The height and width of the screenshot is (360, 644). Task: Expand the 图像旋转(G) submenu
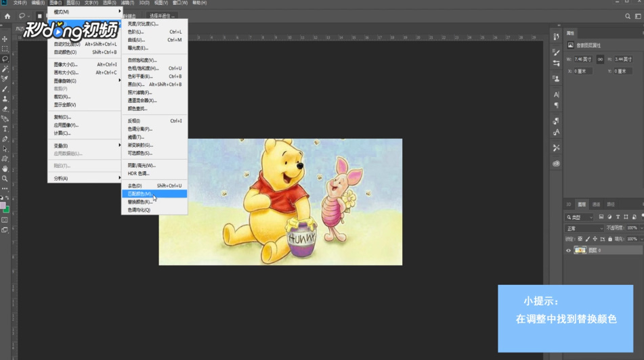pyautogui.click(x=84, y=81)
